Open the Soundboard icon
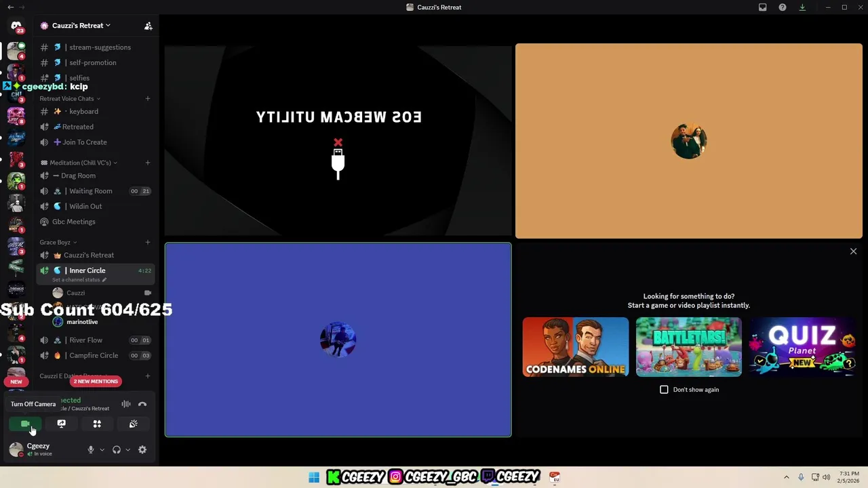The width and height of the screenshot is (868, 488). pyautogui.click(x=133, y=424)
